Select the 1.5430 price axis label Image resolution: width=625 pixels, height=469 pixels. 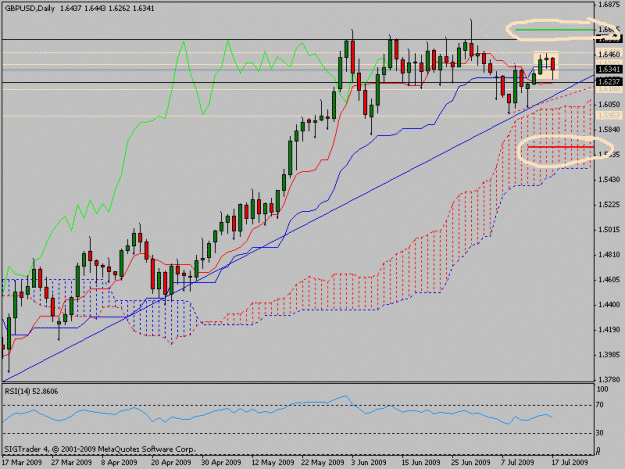[x=609, y=180]
